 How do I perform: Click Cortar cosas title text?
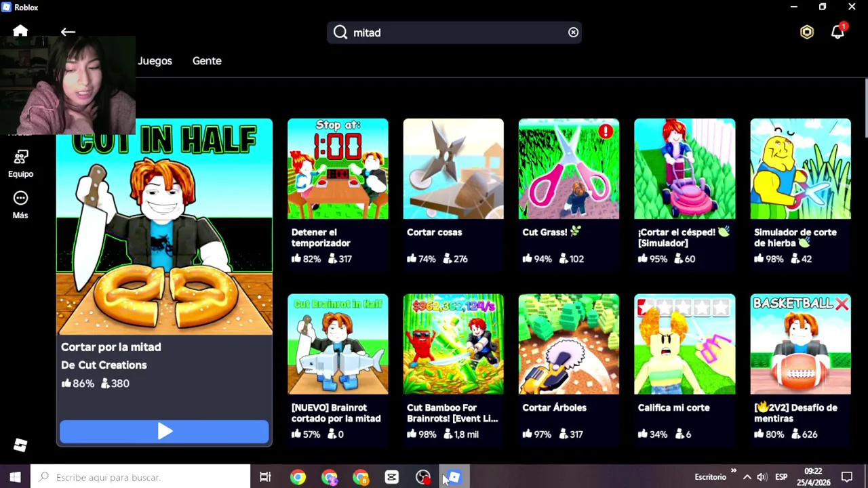click(x=434, y=232)
